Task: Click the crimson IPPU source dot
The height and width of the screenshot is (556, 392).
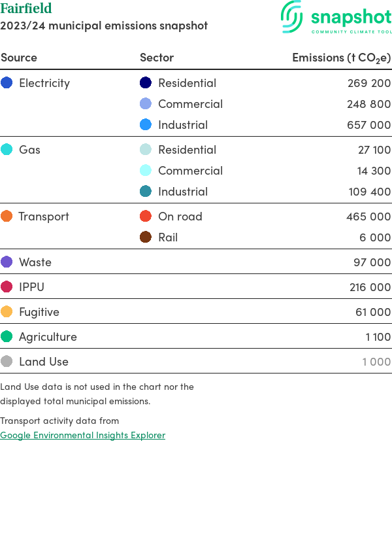Action: 7,287
